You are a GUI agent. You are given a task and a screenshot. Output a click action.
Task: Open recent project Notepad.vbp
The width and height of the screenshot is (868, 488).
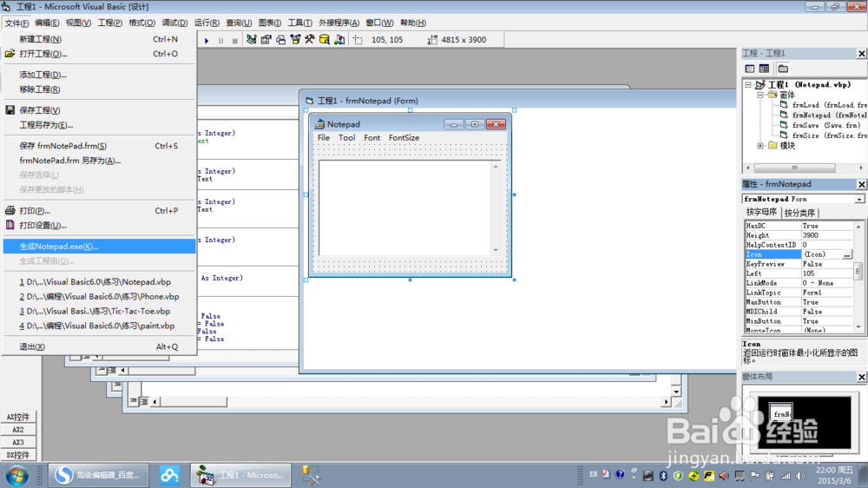(x=99, y=282)
